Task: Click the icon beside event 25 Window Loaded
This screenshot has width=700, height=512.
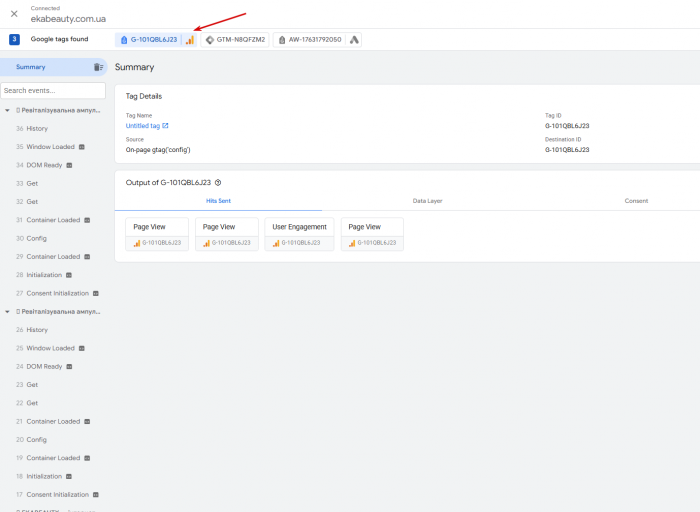Action: [82, 348]
